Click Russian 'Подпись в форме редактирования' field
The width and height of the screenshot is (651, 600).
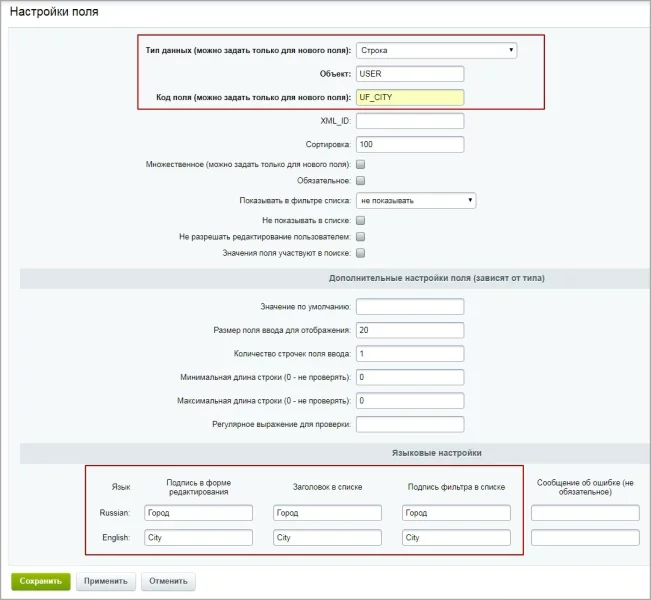tap(198, 513)
